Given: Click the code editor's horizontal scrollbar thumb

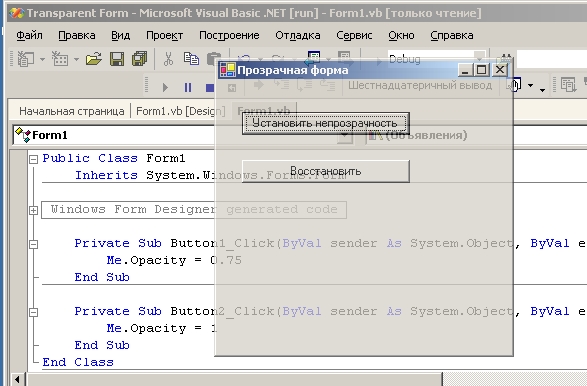Looking at the screenshot, I should [x=234, y=379].
